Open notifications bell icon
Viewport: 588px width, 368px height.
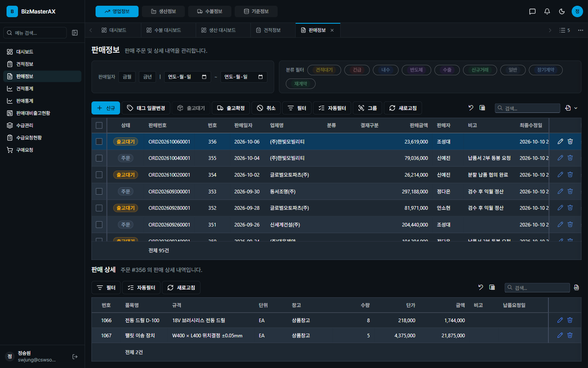547,11
